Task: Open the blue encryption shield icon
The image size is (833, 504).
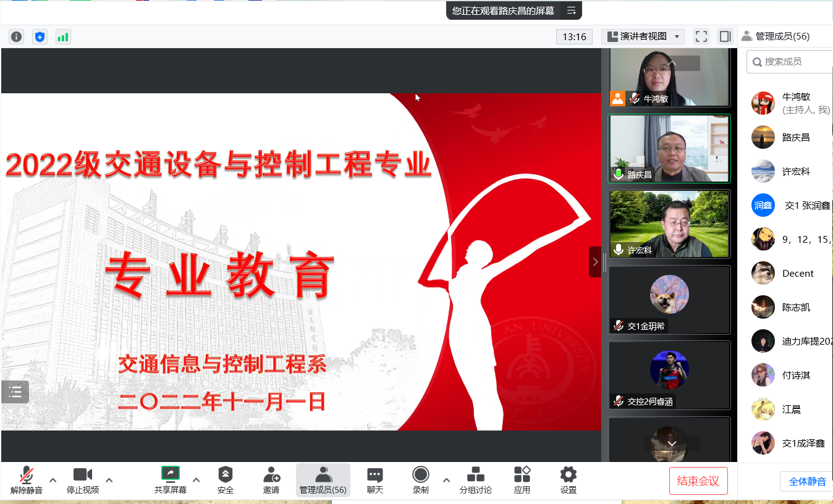Action: (x=40, y=37)
